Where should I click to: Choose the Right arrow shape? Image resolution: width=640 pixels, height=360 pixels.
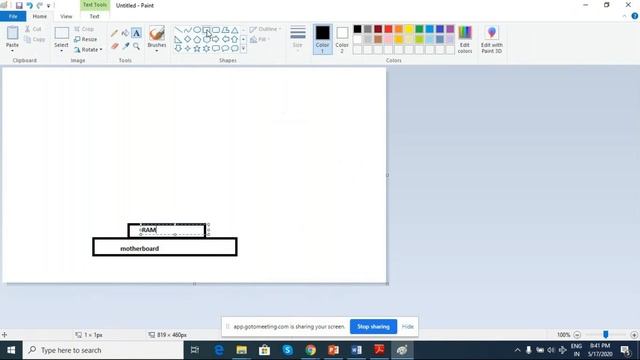click(216, 39)
